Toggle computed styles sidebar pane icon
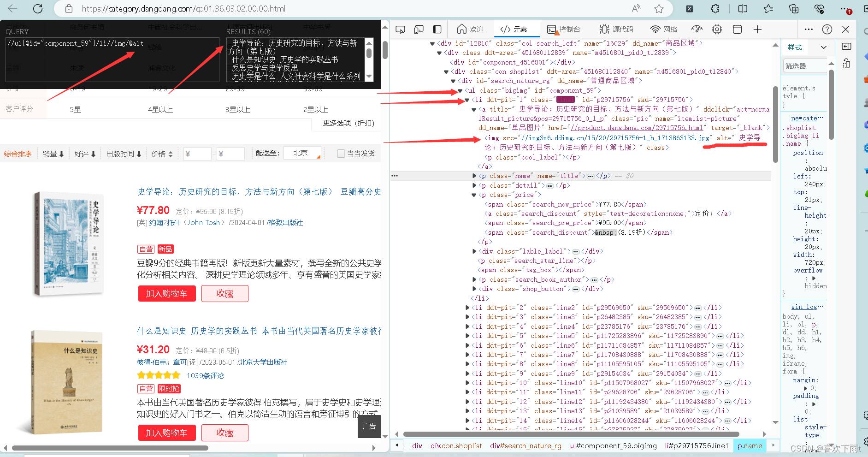Screen dimensions: 868x457 (846, 46)
